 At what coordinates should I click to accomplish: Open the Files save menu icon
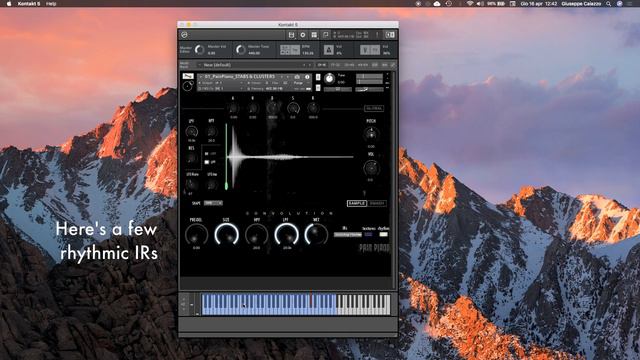pyautogui.click(x=291, y=35)
